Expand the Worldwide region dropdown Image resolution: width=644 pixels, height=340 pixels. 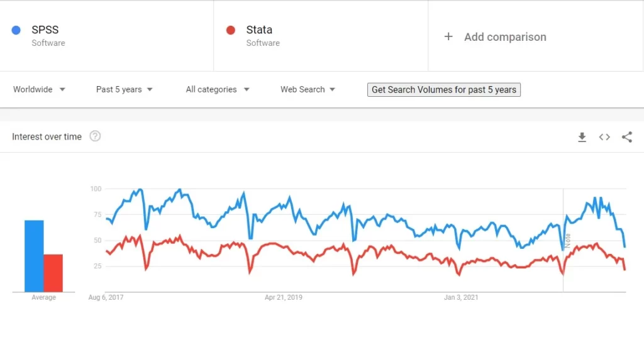(x=39, y=89)
